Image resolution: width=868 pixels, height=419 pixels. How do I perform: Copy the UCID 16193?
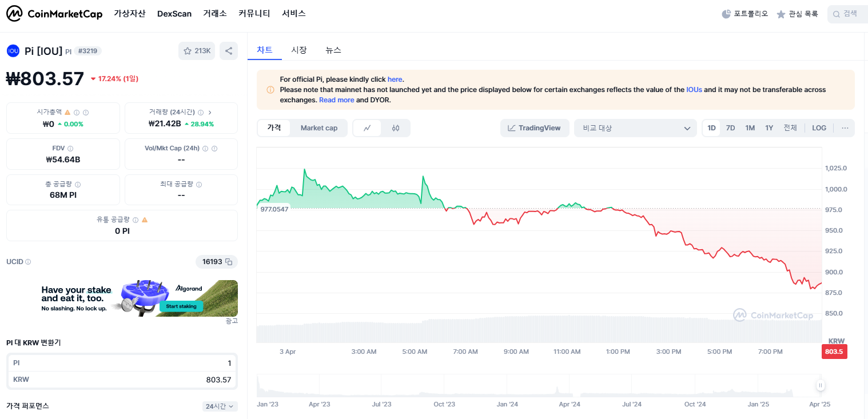point(229,262)
